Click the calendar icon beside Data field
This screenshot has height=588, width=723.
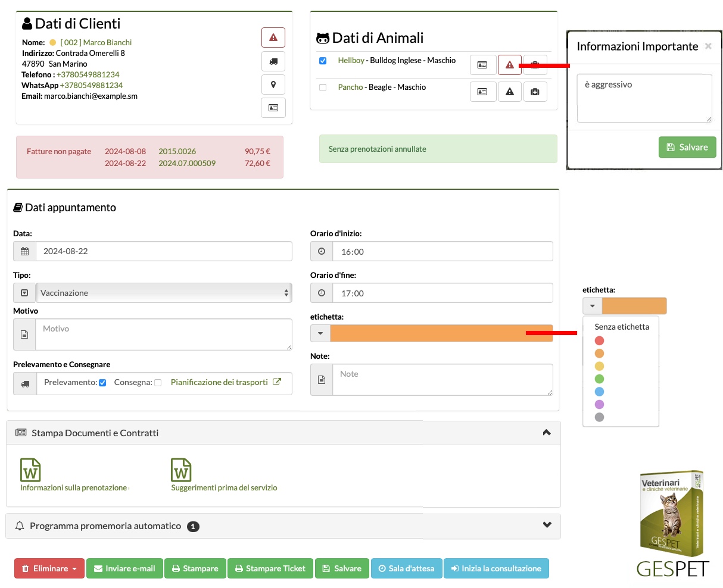coord(24,251)
